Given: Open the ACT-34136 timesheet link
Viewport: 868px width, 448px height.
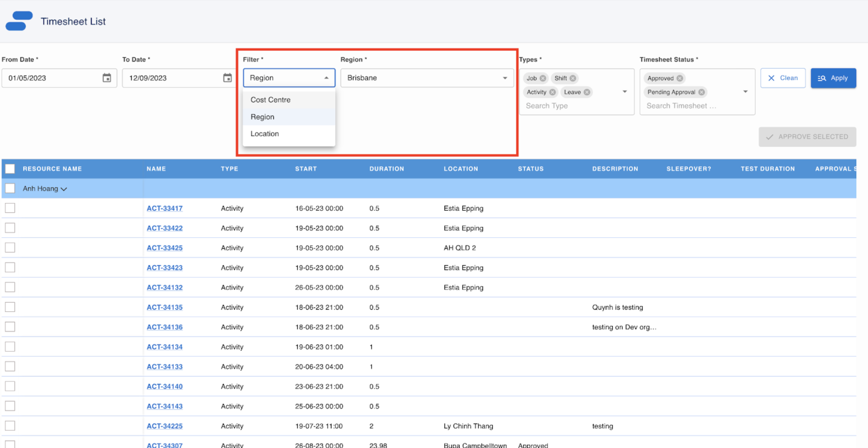Looking at the screenshot, I should (x=165, y=327).
